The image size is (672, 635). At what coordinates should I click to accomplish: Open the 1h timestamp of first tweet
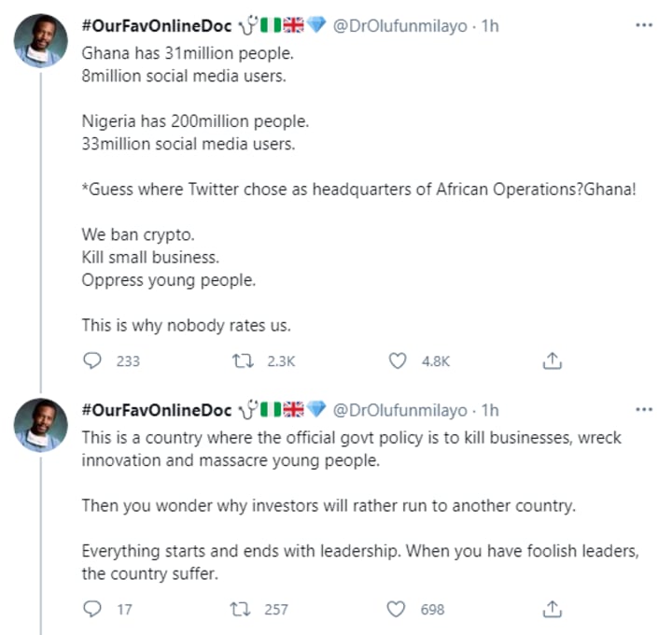click(490, 26)
